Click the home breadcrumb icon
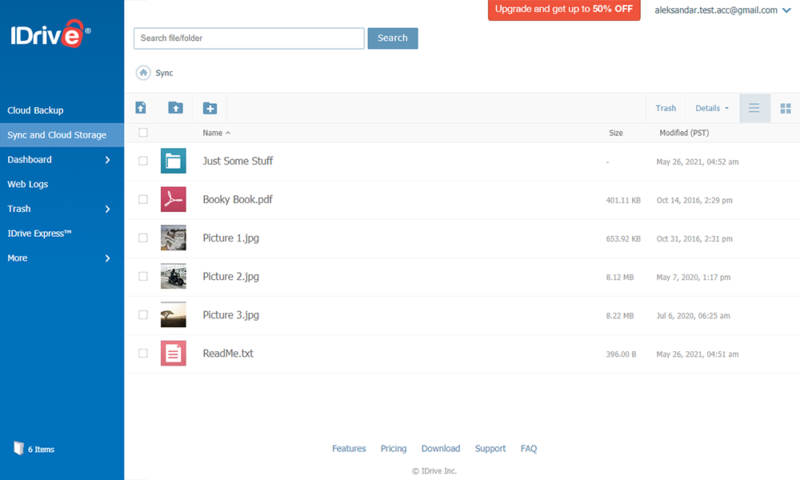 pos(144,73)
